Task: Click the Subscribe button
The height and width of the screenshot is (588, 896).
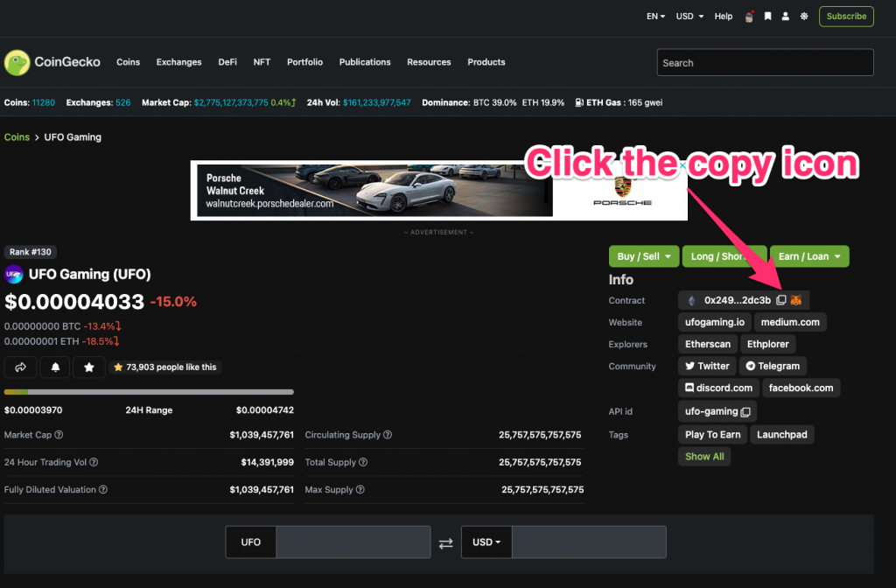Action: click(x=846, y=16)
